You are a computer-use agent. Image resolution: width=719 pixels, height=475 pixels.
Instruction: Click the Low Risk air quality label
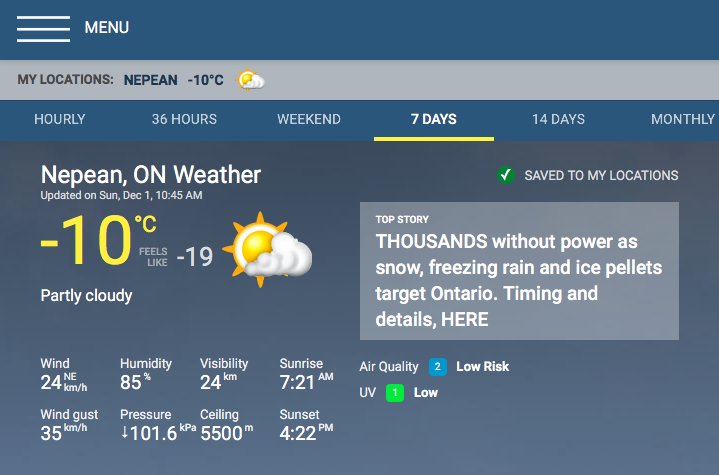482,367
